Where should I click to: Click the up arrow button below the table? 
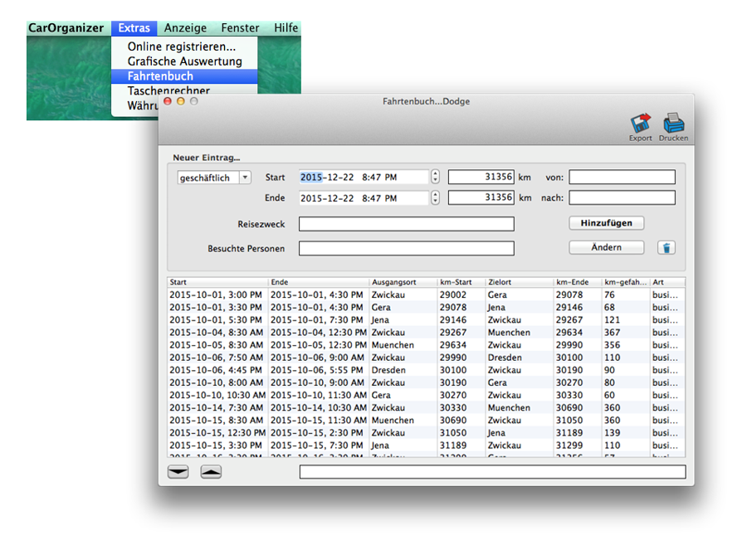(x=212, y=472)
